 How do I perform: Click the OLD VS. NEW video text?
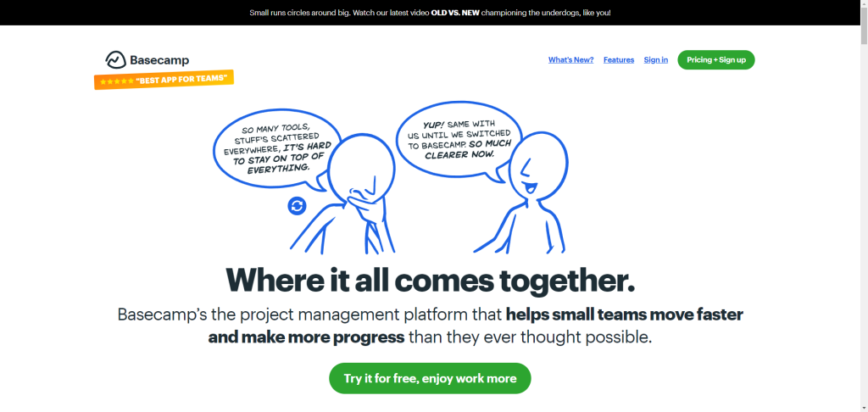point(455,12)
